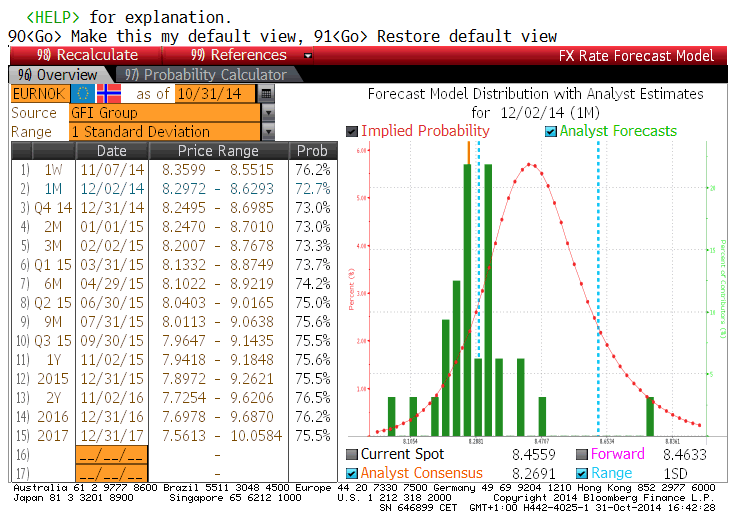Select the 1Y forecast row
Screen dimensions: 736x527
tap(174, 360)
